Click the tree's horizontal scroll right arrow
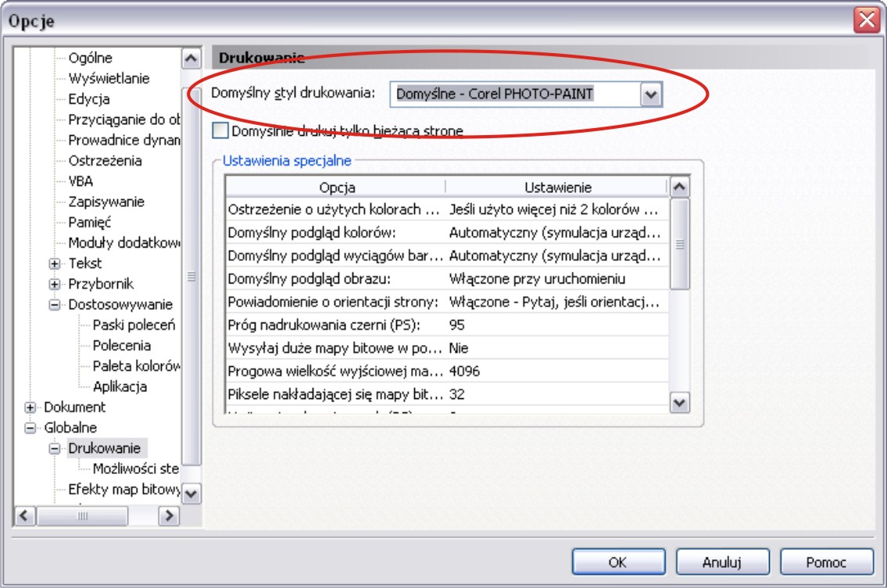 (x=168, y=515)
